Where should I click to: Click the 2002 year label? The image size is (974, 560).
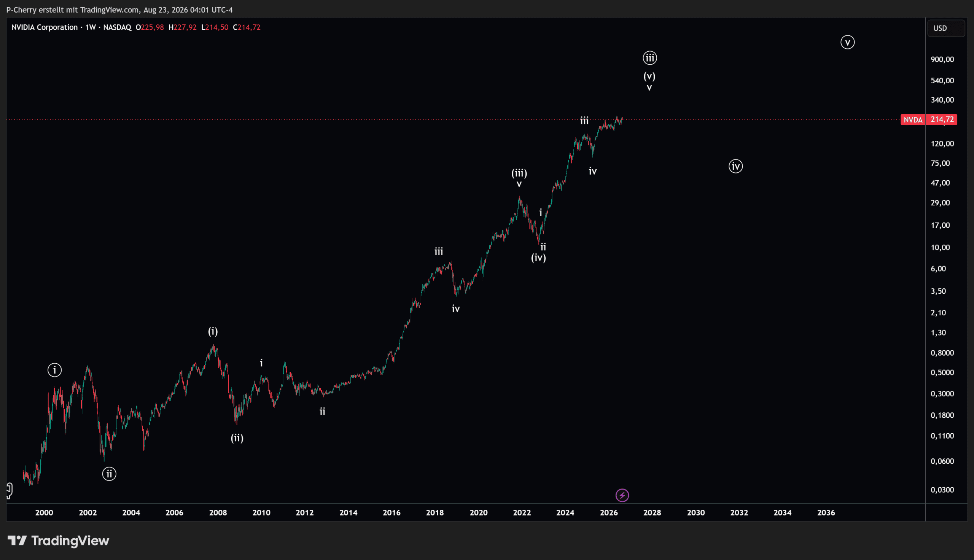[88, 513]
